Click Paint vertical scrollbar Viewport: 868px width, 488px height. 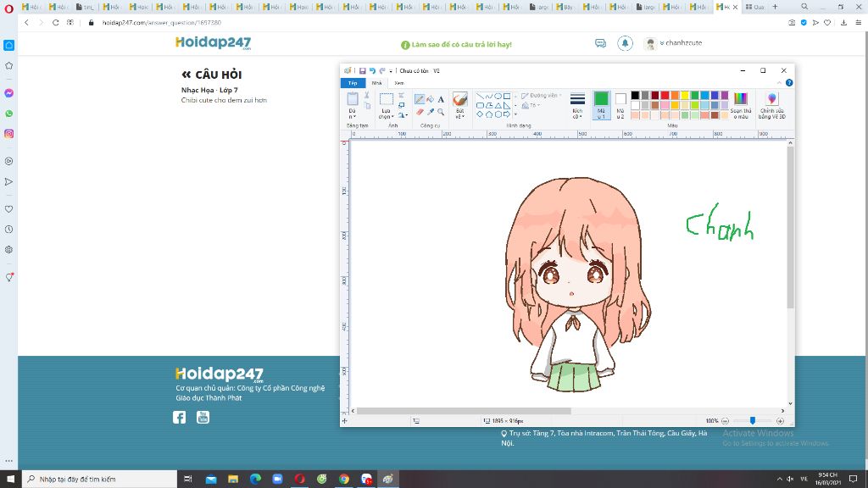[x=791, y=228]
